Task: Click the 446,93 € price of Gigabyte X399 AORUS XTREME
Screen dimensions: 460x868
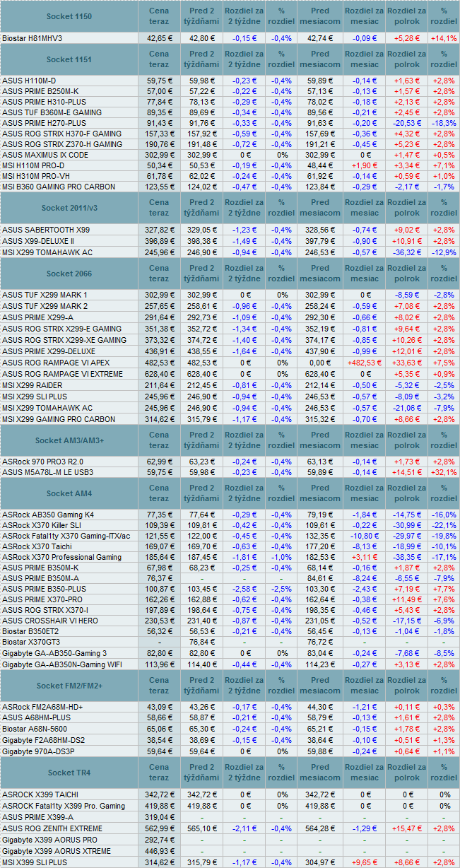Action: pos(159,851)
